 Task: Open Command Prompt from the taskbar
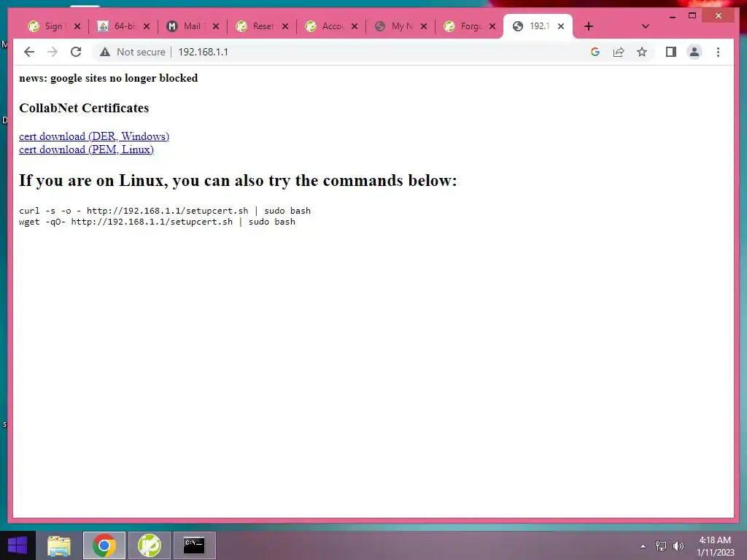pyautogui.click(x=194, y=545)
